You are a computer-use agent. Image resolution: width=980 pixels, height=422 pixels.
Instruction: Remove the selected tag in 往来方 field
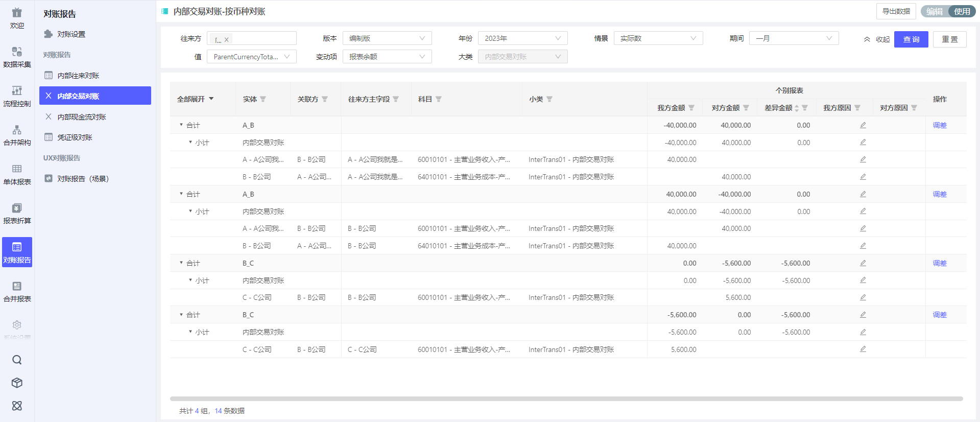point(227,39)
